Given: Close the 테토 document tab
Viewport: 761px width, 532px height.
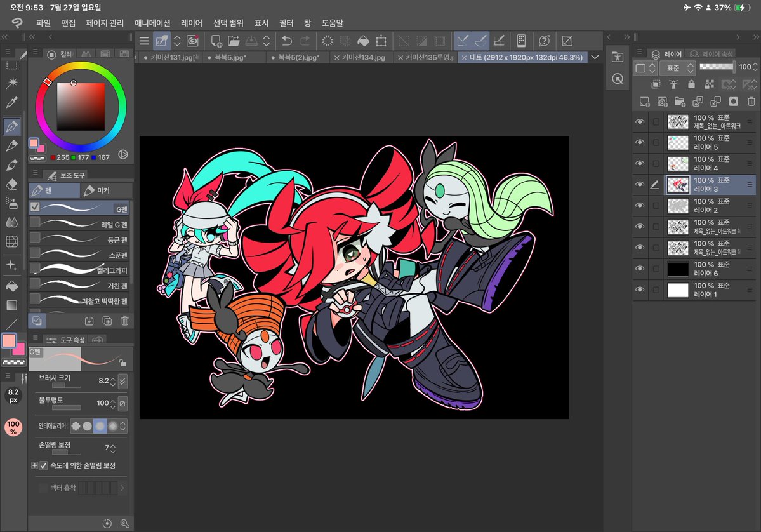Looking at the screenshot, I should [x=464, y=57].
